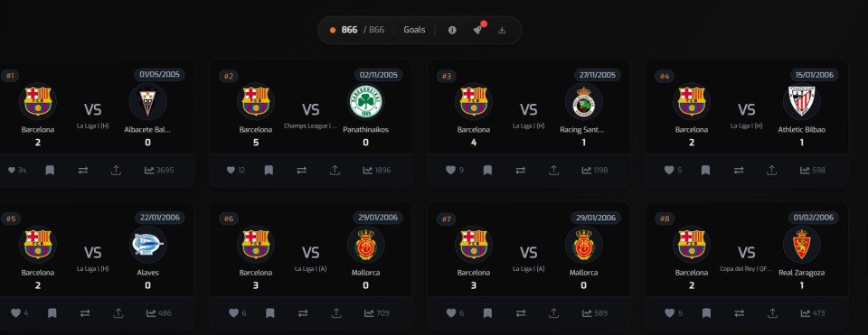
Task: Bookmark the Barcelona vs Albacete match
Action: click(50, 171)
